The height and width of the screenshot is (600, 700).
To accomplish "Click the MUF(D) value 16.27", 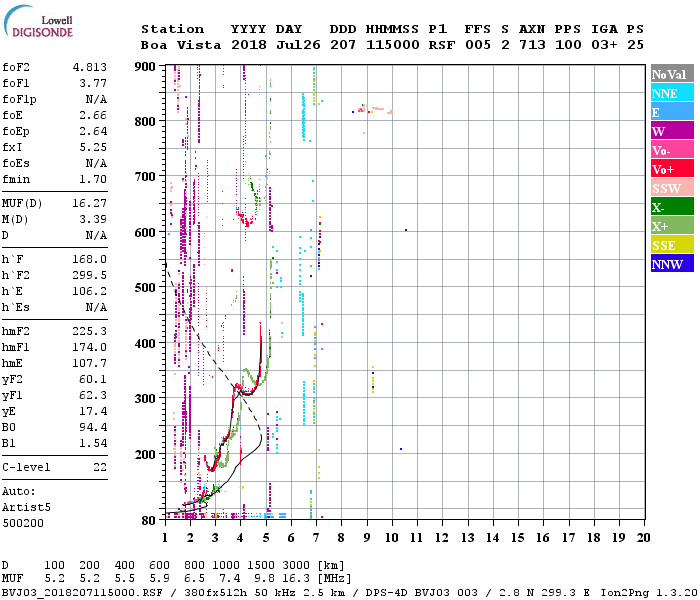I will point(90,203).
